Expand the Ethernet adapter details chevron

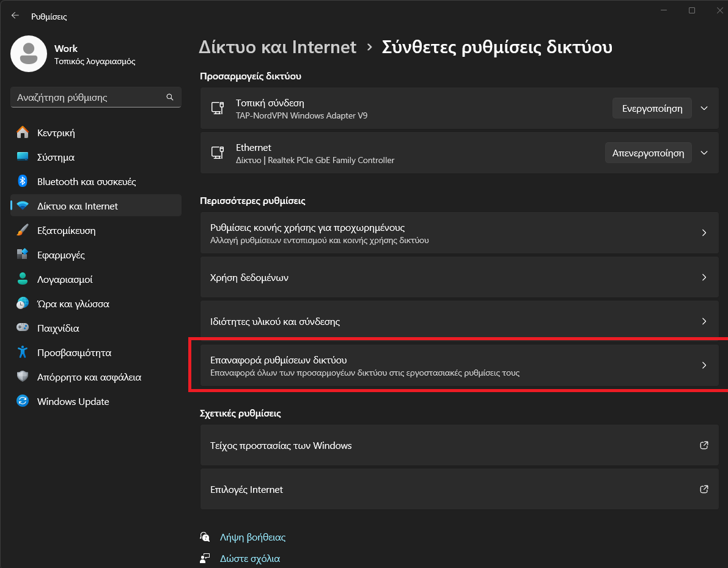[704, 153]
